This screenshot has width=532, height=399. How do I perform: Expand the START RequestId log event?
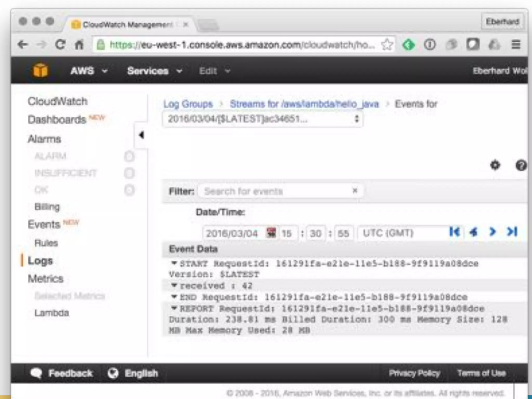(174, 263)
